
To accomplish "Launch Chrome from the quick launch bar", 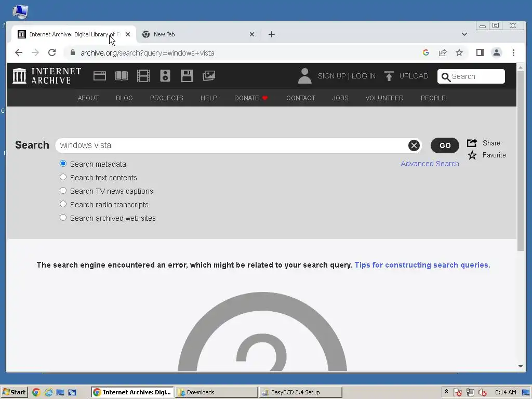I will pos(36,392).
